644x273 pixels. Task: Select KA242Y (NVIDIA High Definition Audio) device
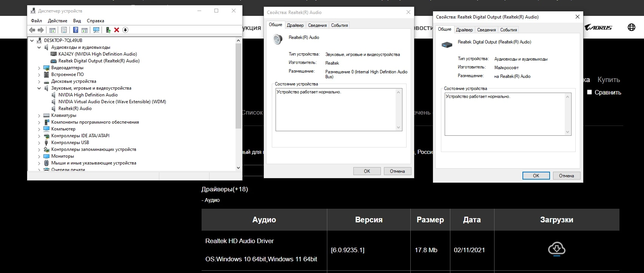point(97,54)
